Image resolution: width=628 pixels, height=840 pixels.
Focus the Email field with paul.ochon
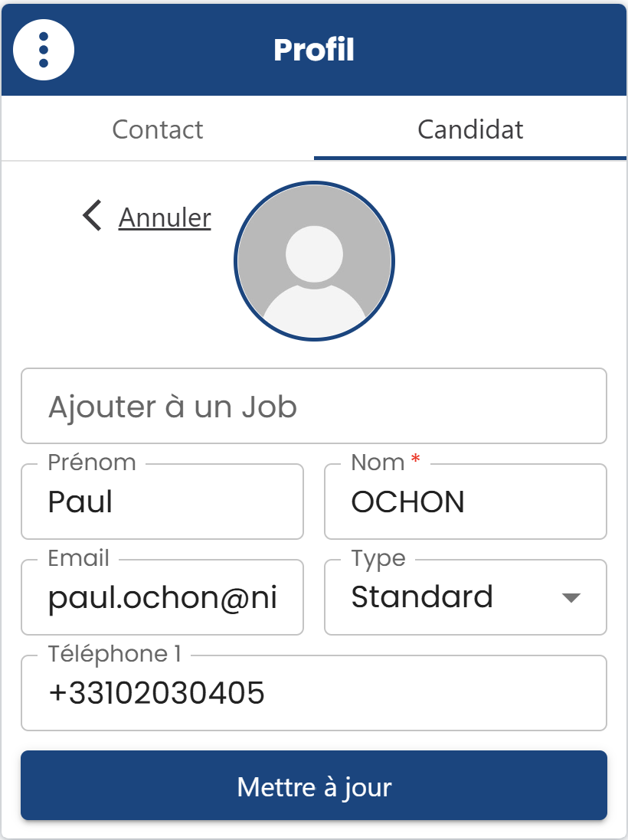[x=162, y=597]
